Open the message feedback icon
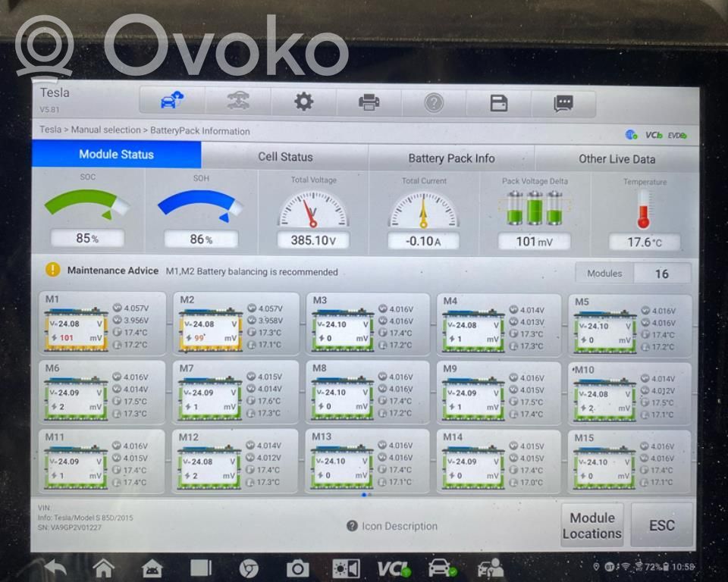 pos(563,104)
